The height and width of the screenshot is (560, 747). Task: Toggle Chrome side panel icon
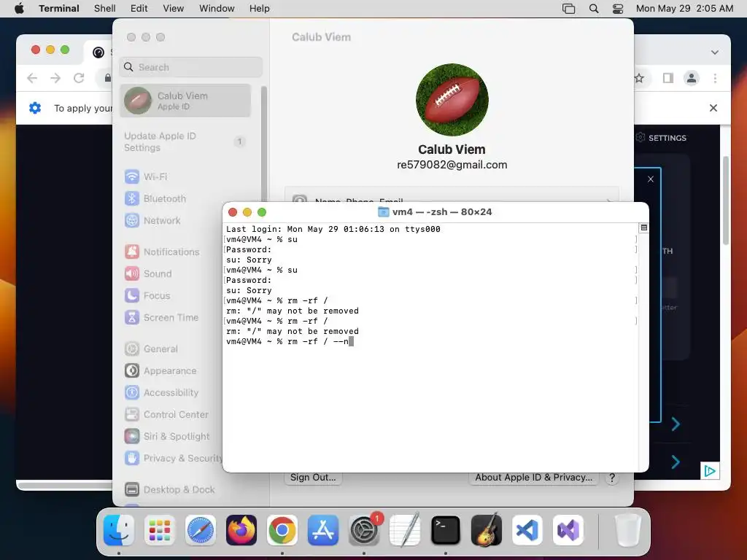coord(668,78)
